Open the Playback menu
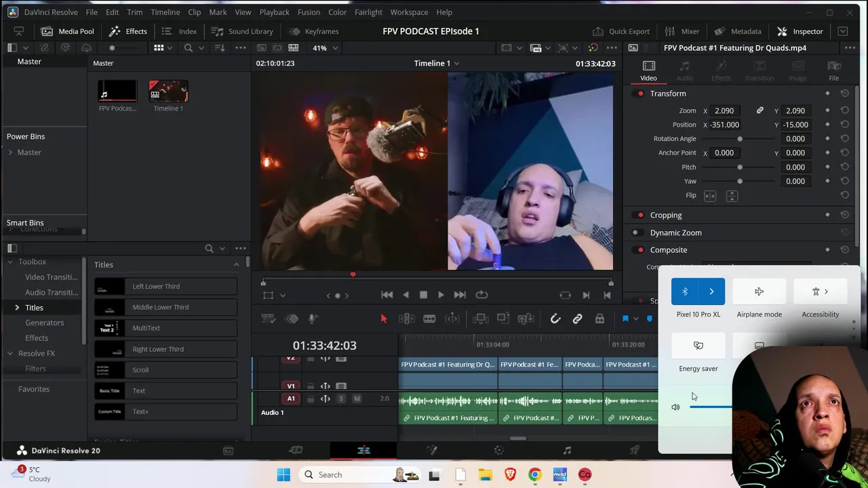Screen dimensions: 868x488 coord(274,12)
